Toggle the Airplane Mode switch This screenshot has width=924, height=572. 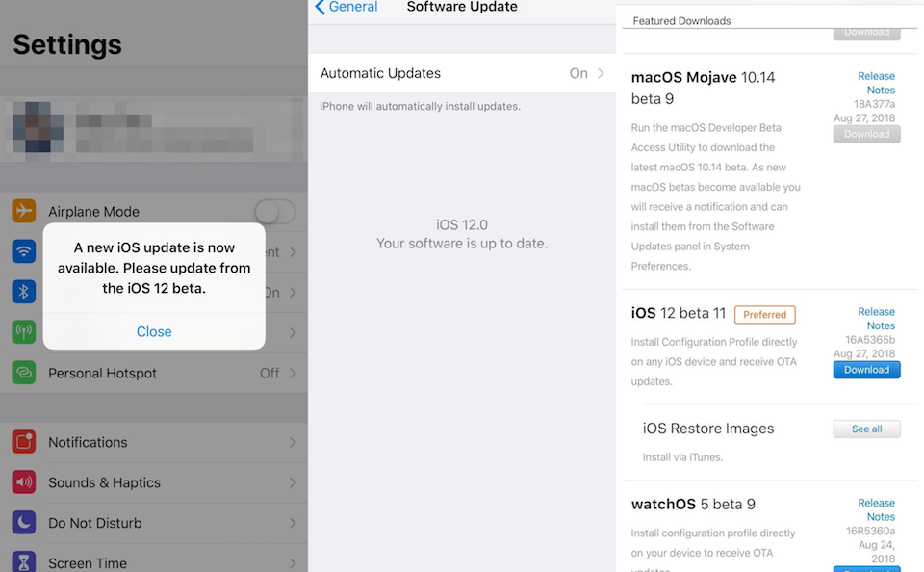[x=273, y=211]
